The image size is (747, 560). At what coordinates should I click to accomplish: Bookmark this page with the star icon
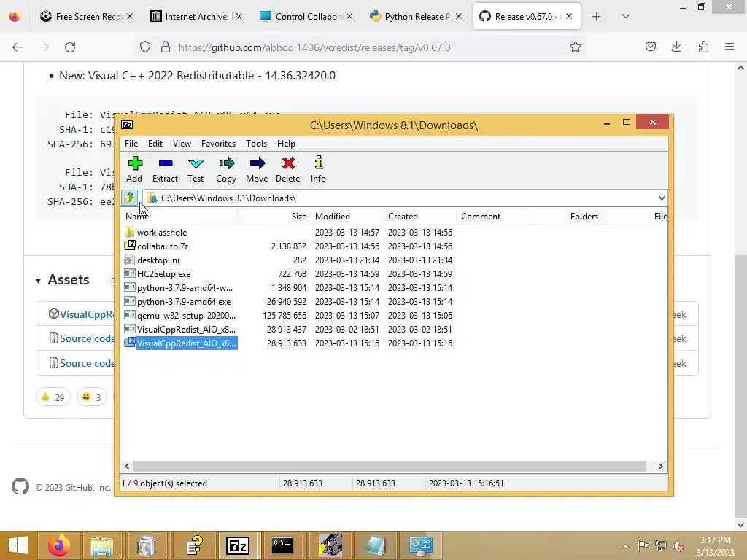pyautogui.click(x=576, y=47)
